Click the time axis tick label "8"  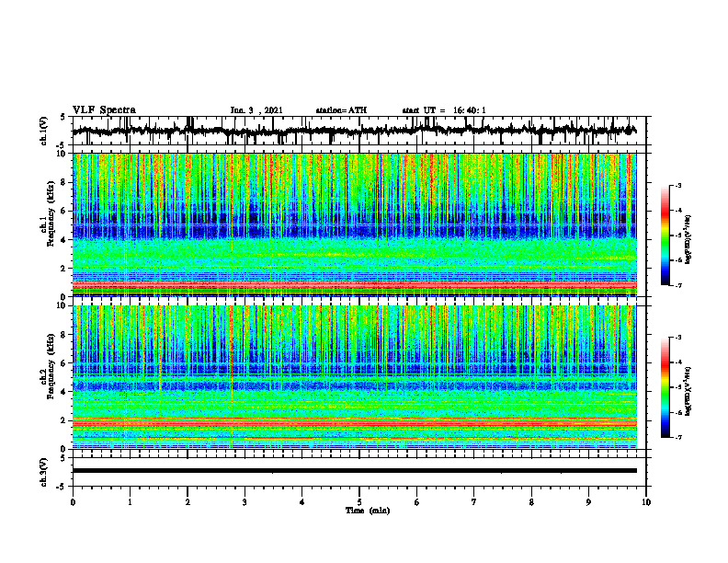coord(531,502)
